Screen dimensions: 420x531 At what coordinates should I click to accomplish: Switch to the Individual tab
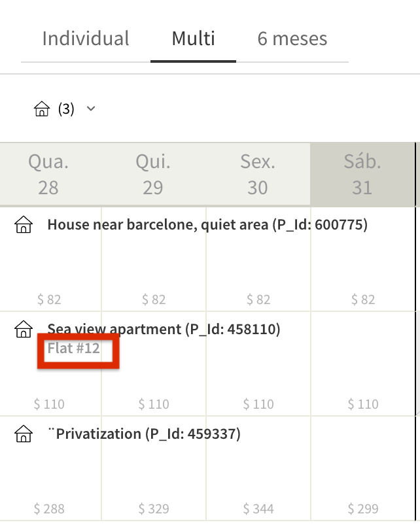[x=85, y=39]
